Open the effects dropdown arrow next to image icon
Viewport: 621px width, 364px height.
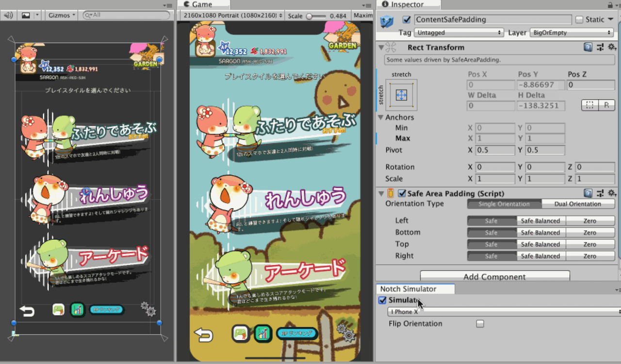[37, 15]
